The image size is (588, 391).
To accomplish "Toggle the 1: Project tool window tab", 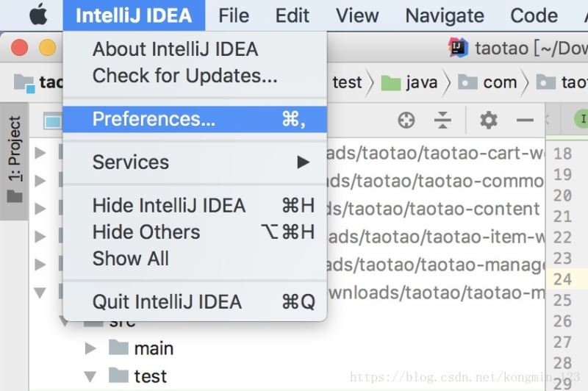I will [15, 159].
